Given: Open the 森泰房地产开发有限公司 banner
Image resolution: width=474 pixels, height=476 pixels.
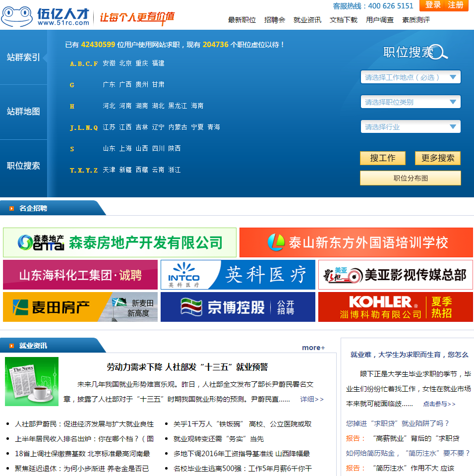Looking at the screenshot, I should click(x=119, y=242).
